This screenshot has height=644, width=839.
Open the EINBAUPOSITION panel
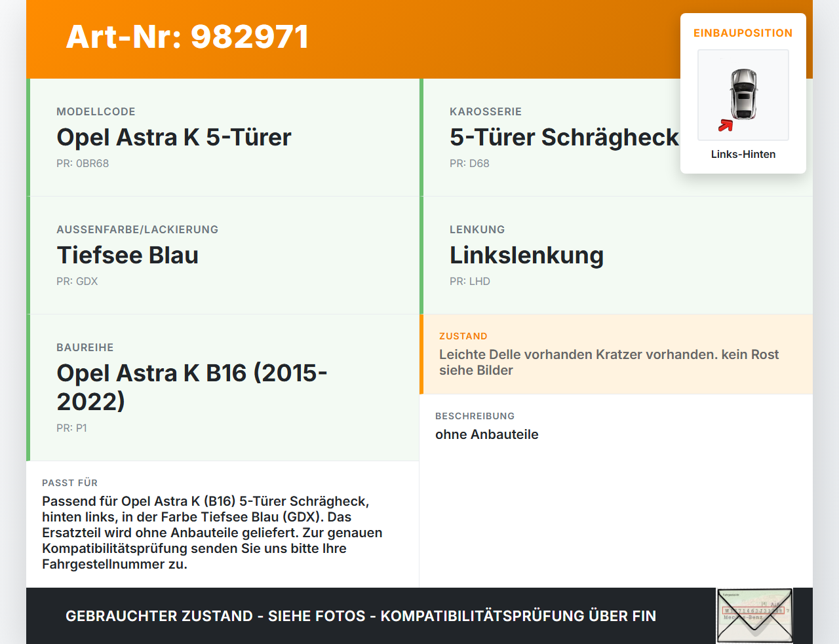coord(743,33)
